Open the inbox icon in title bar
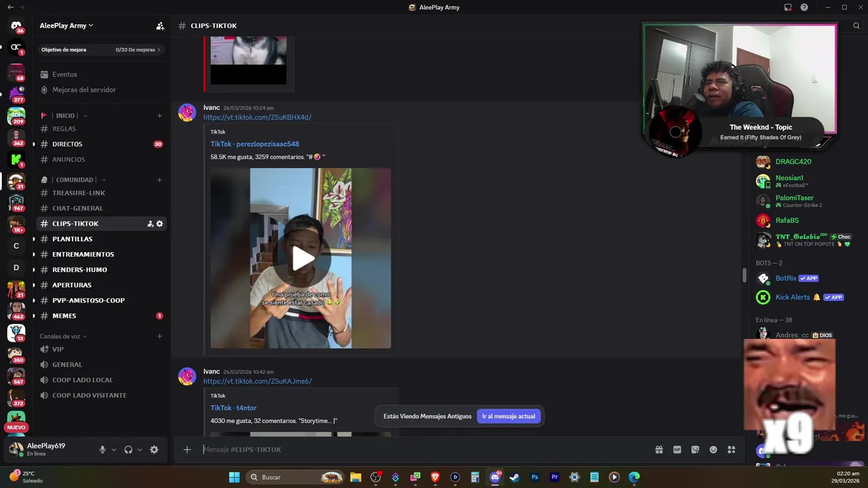Image resolution: width=868 pixels, height=488 pixels. [x=788, y=7]
